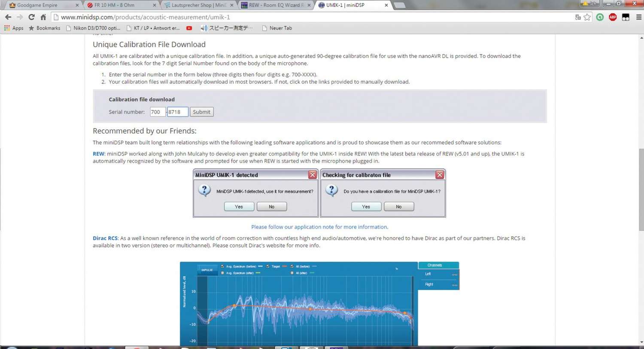Close the FR 10 HM - 8 Ohm tab
This screenshot has height=349, width=644.
(x=155, y=5)
